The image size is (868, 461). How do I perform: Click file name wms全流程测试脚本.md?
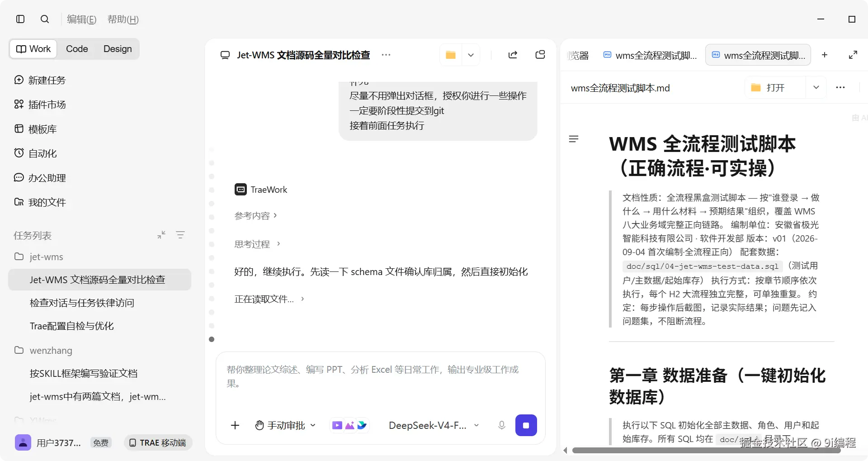click(620, 88)
